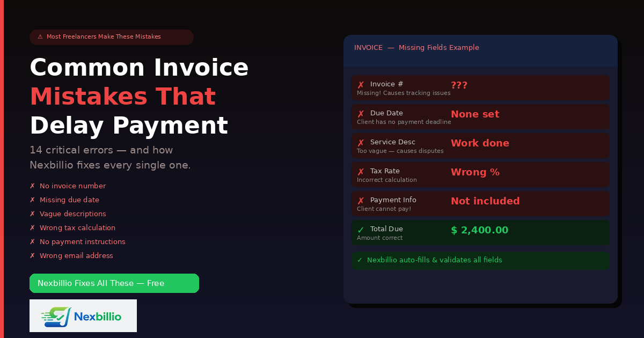Screen dimensions: 644x338
Task: Click the 'Nexbillio auto-fills & validates all fields' text
Action: tap(435, 260)
